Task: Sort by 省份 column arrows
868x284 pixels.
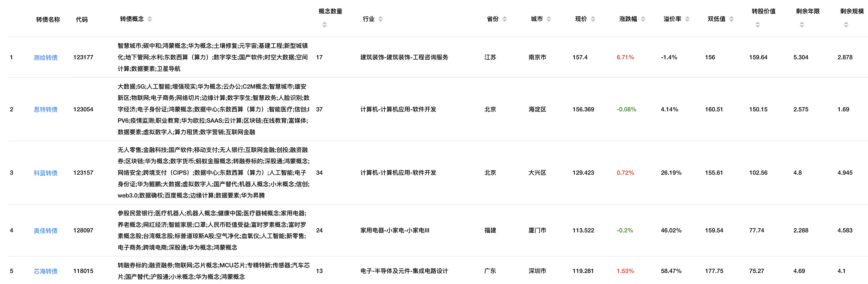Action: point(504,19)
